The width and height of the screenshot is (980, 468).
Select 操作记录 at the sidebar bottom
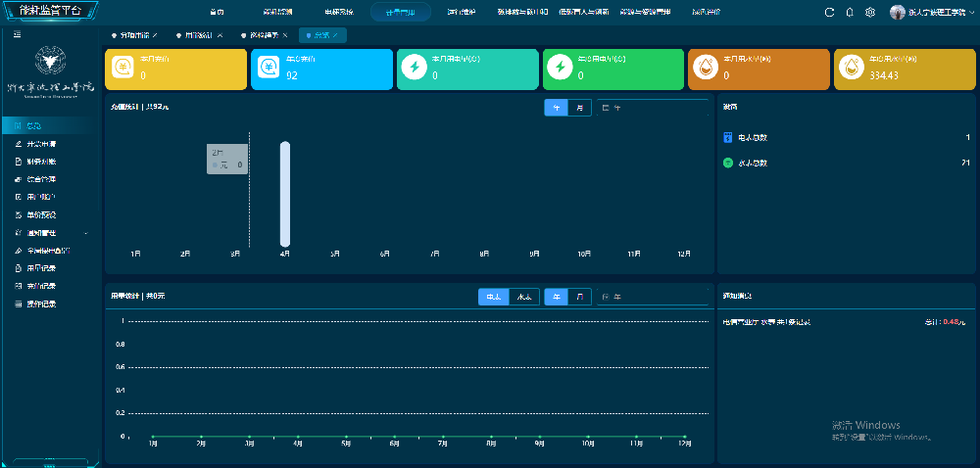click(x=42, y=304)
